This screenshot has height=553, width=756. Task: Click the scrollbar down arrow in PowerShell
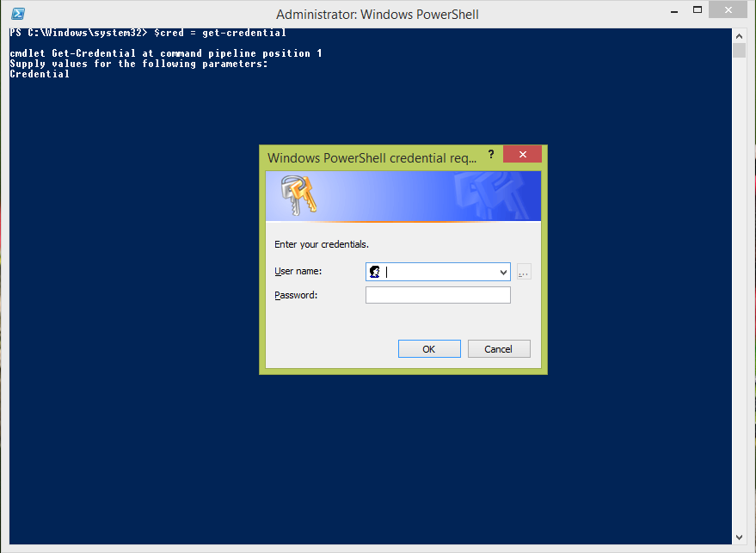(739, 538)
